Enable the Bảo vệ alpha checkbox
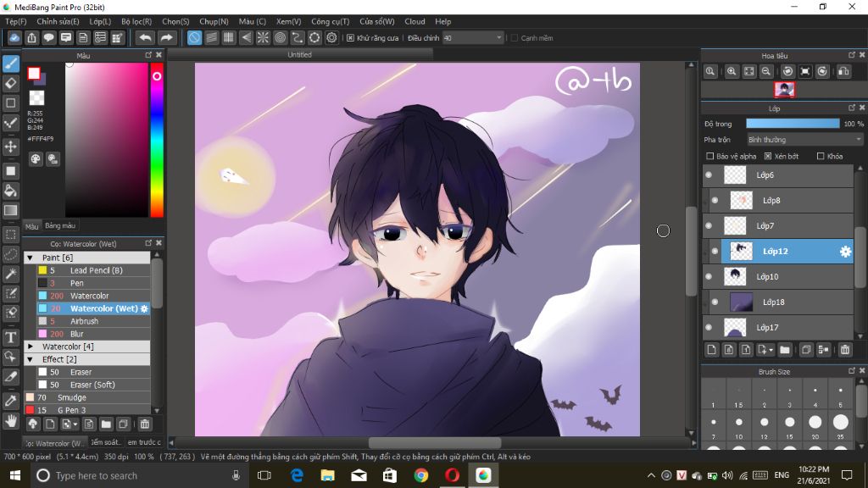The image size is (868, 488). 709,157
